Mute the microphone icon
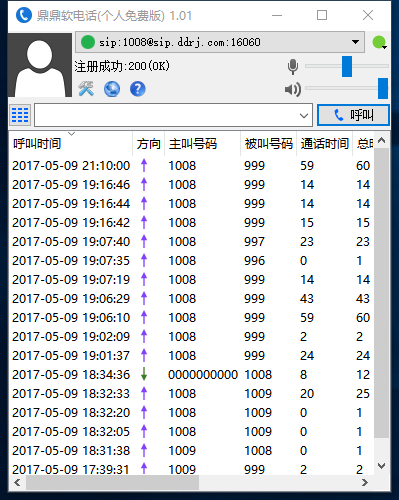Image resolution: width=399 pixels, height=500 pixels. pyautogui.click(x=293, y=67)
